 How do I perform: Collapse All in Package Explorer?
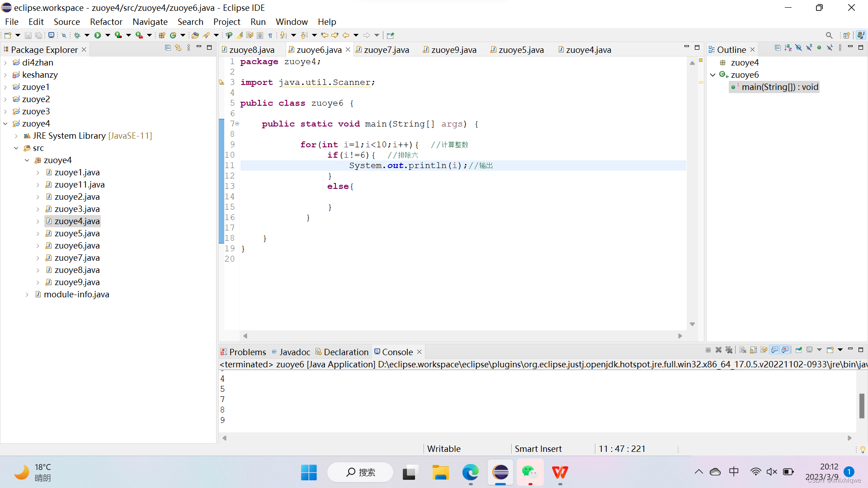(x=168, y=48)
